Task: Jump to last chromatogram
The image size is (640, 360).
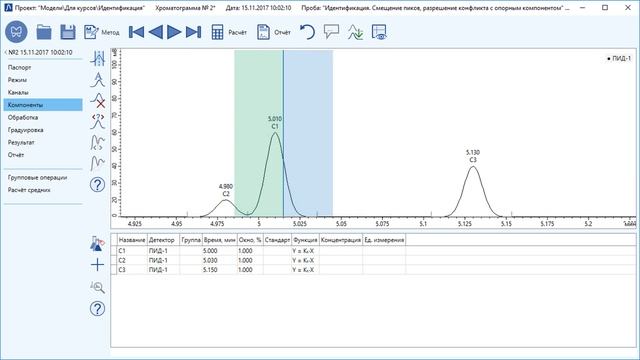Action: point(193,32)
